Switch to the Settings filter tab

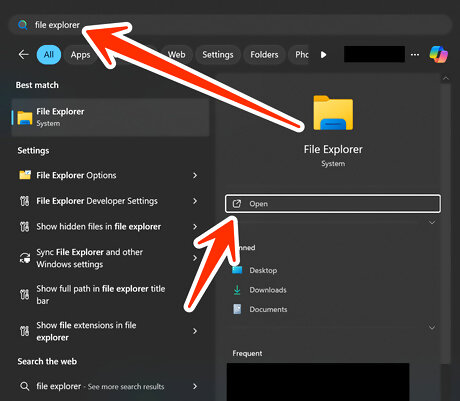[x=218, y=55]
